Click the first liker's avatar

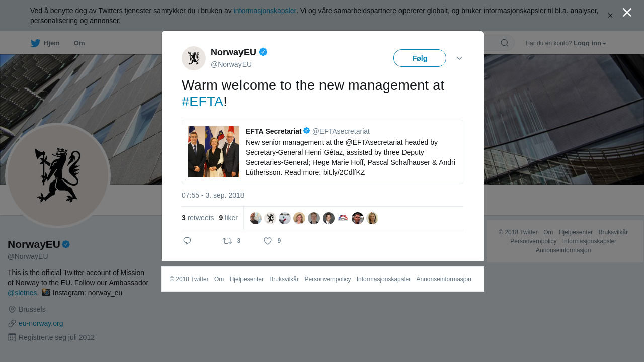pyautogui.click(x=256, y=218)
